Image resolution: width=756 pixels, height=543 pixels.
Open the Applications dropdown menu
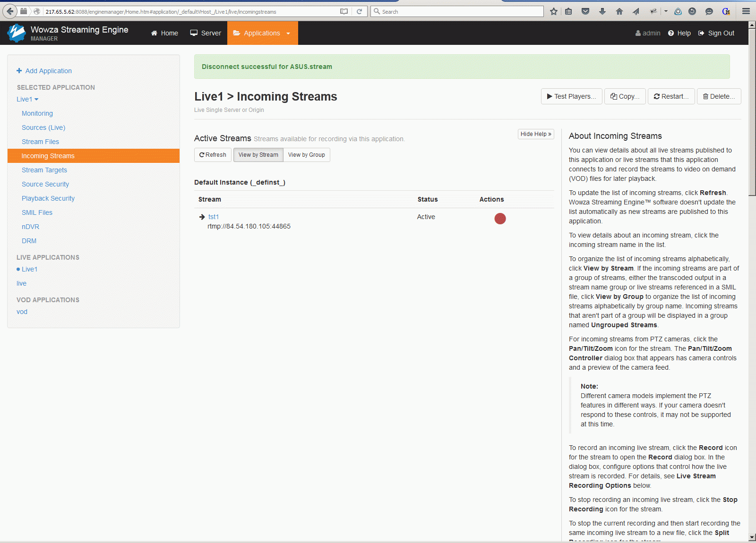[x=263, y=33]
